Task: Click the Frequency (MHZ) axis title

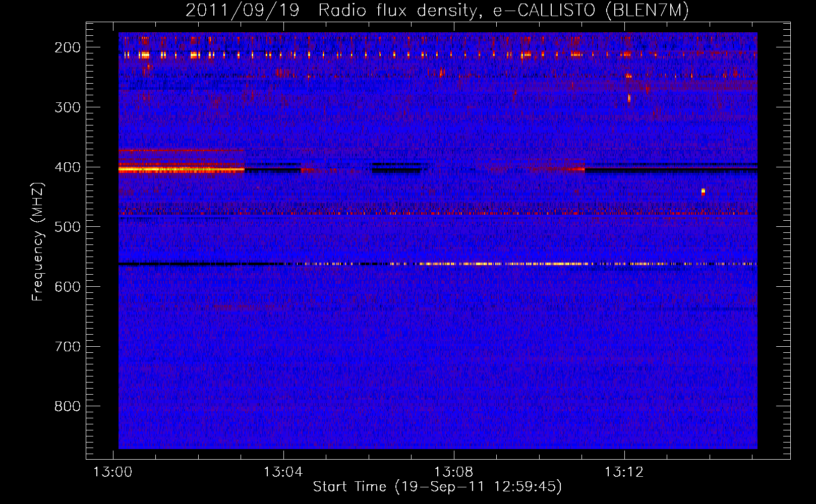Action: pos(38,241)
